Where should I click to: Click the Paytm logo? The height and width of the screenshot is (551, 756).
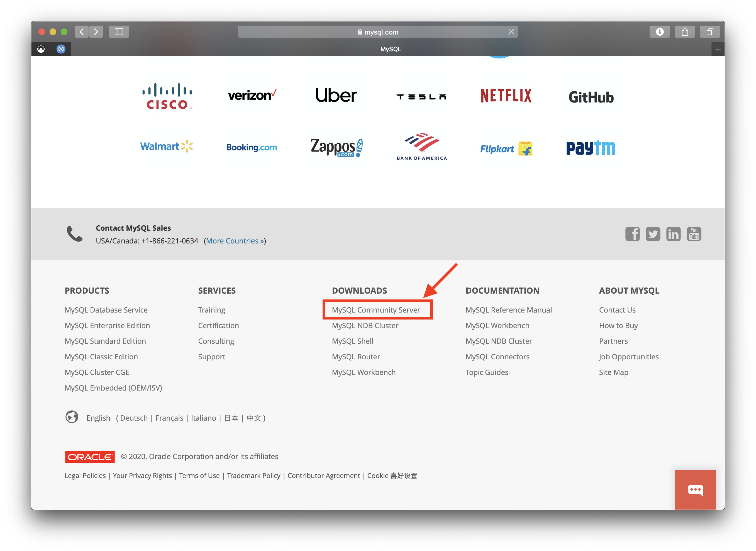point(590,148)
